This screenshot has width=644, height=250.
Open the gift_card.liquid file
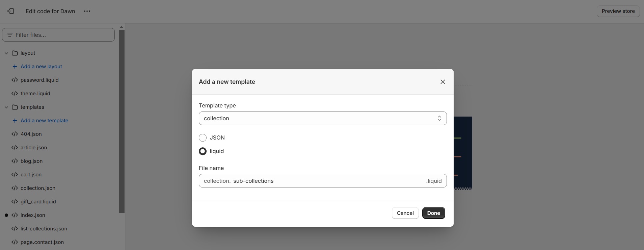(38, 202)
